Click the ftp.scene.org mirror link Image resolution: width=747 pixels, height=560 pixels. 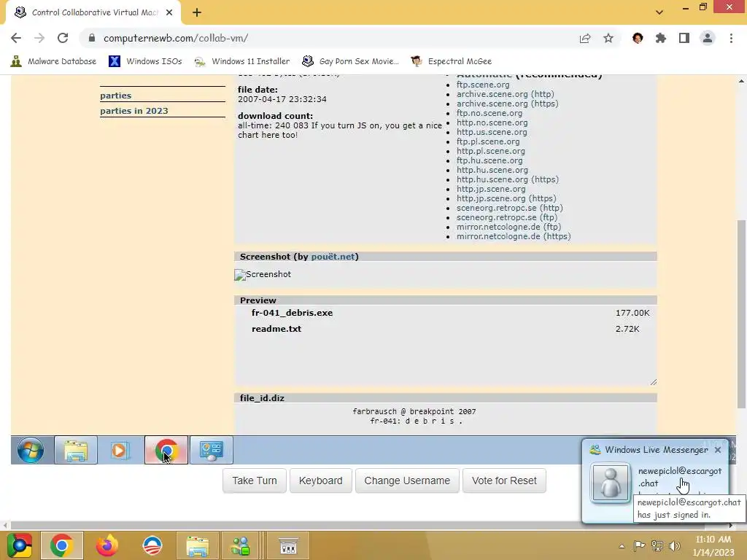click(x=483, y=85)
